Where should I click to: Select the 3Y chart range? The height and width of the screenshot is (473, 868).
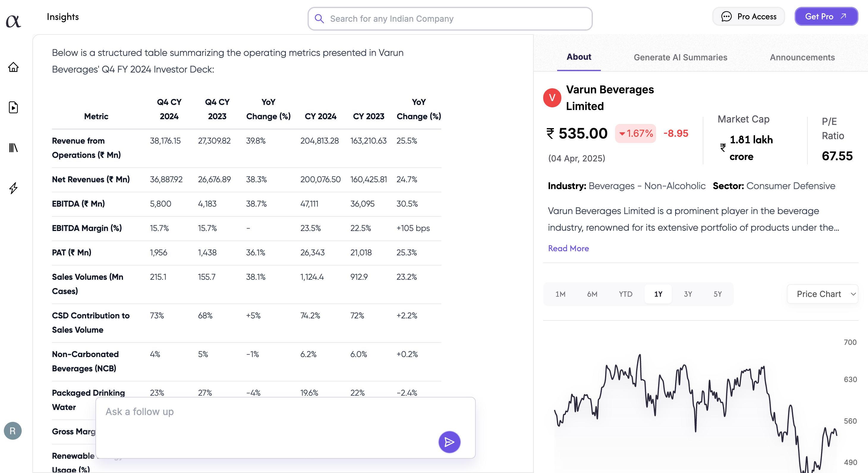688,294
